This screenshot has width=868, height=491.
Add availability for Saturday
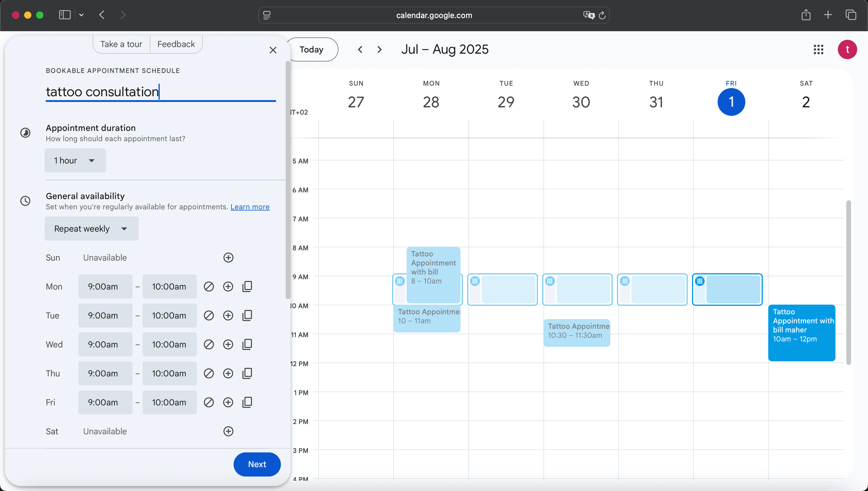(228, 431)
